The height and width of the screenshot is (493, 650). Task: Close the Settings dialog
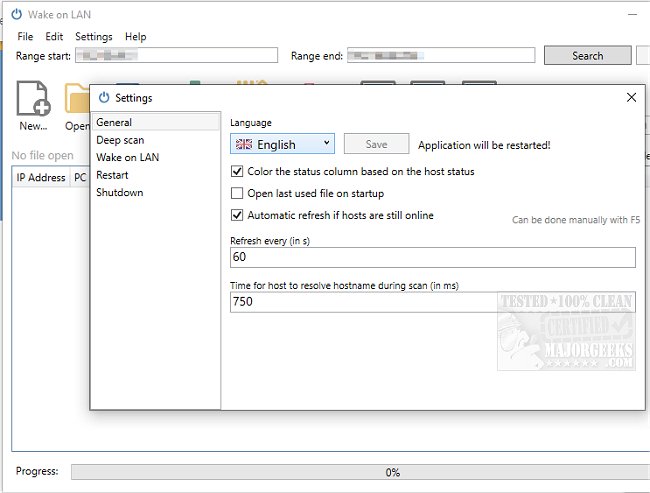tap(631, 97)
